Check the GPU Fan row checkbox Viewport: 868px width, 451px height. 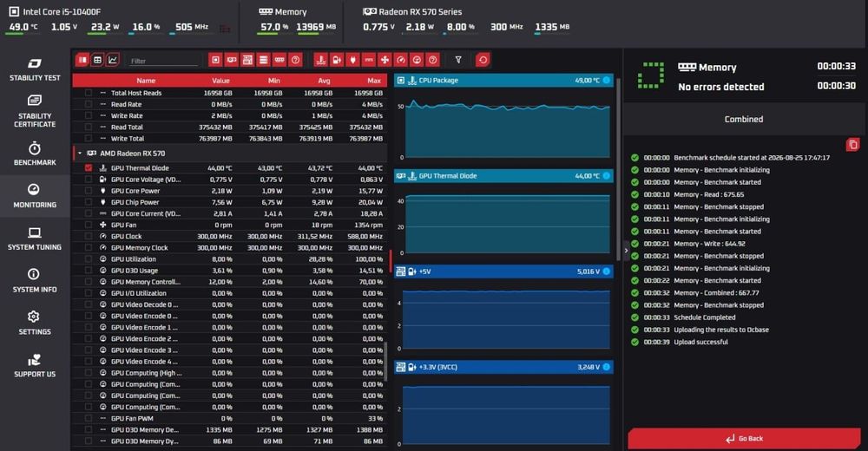tap(89, 225)
